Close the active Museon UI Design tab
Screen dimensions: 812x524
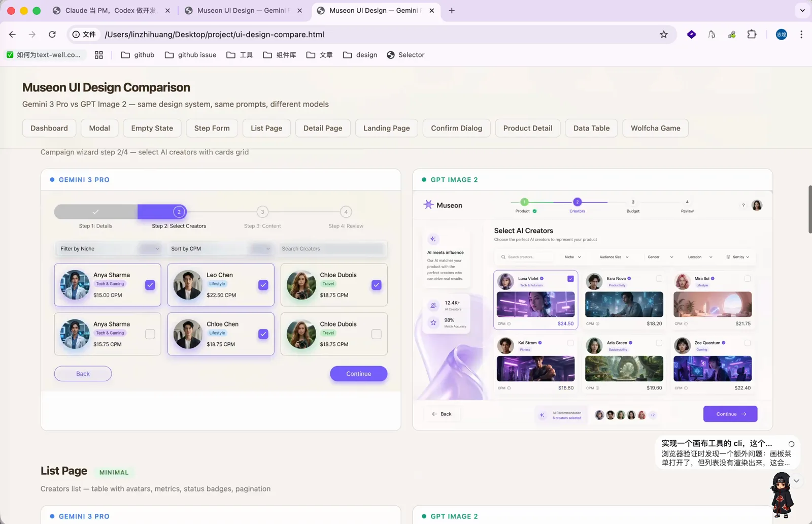click(x=432, y=10)
